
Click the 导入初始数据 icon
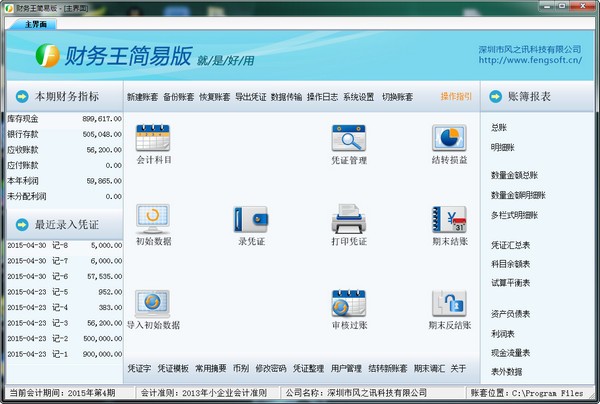[152, 303]
